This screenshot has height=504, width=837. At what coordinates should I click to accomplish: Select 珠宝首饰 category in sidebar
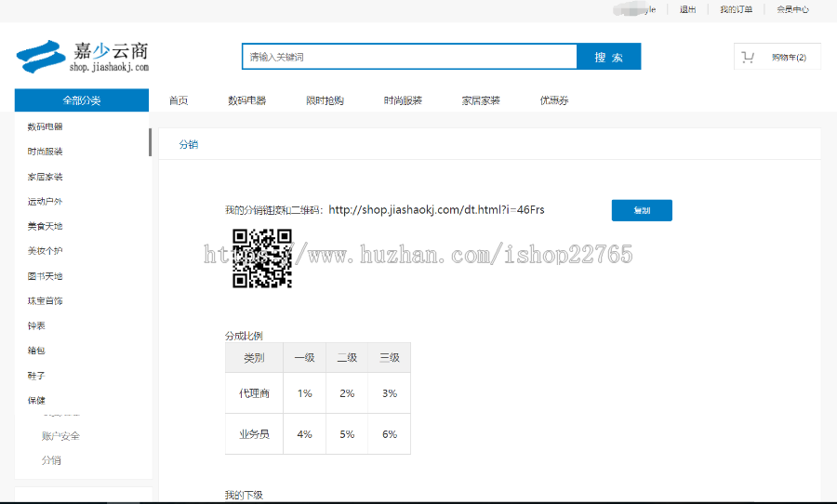click(45, 301)
